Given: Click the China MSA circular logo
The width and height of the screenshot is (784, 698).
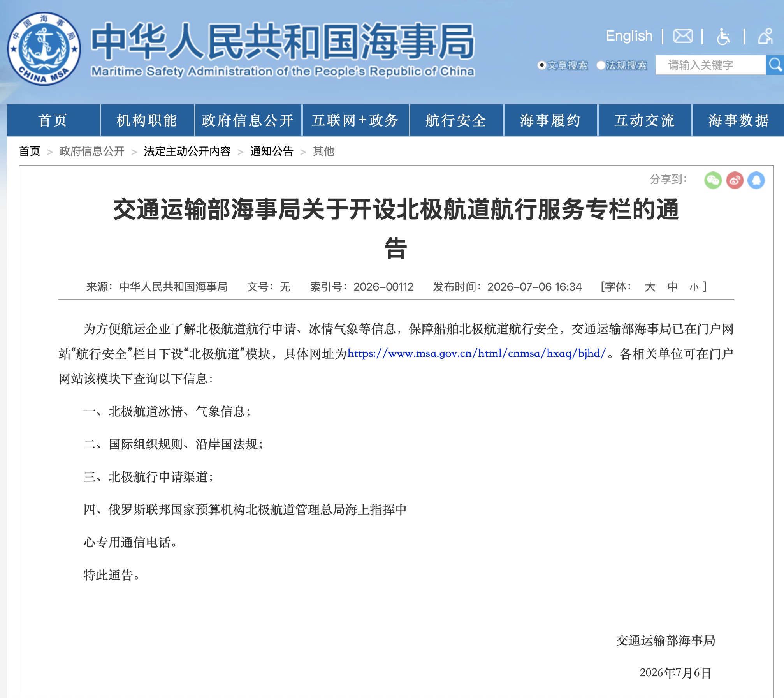Looking at the screenshot, I should [x=44, y=49].
